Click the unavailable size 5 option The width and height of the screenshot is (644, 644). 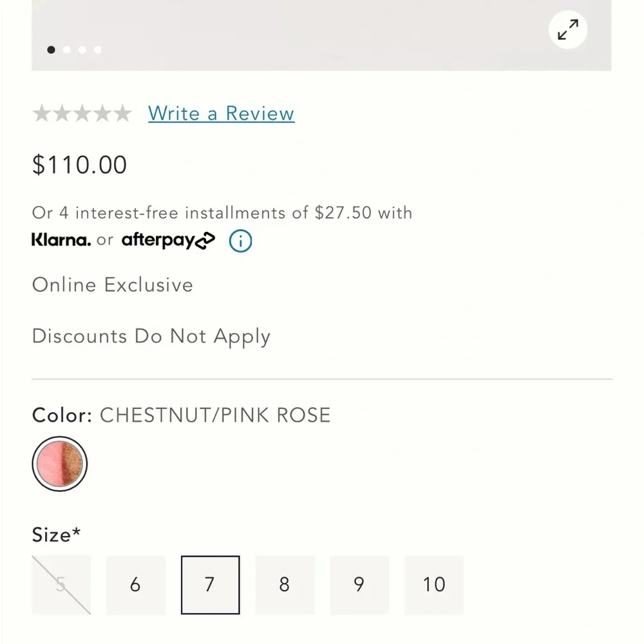(61, 584)
